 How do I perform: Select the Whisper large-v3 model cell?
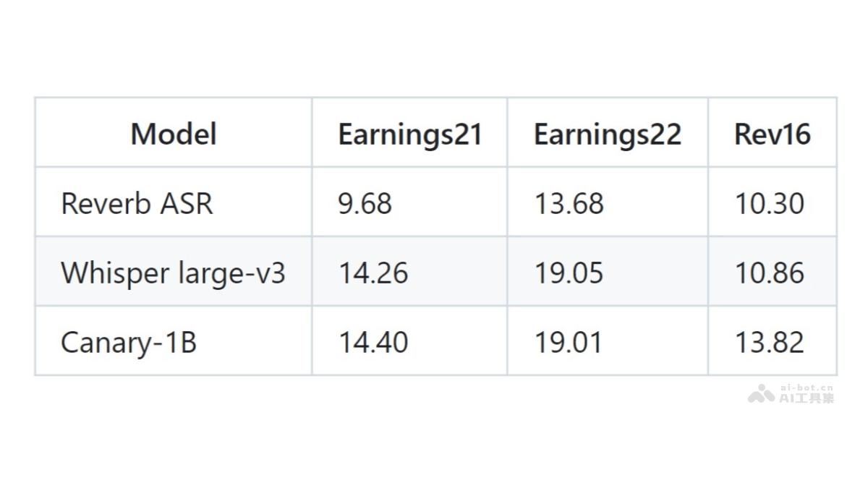pos(174,273)
